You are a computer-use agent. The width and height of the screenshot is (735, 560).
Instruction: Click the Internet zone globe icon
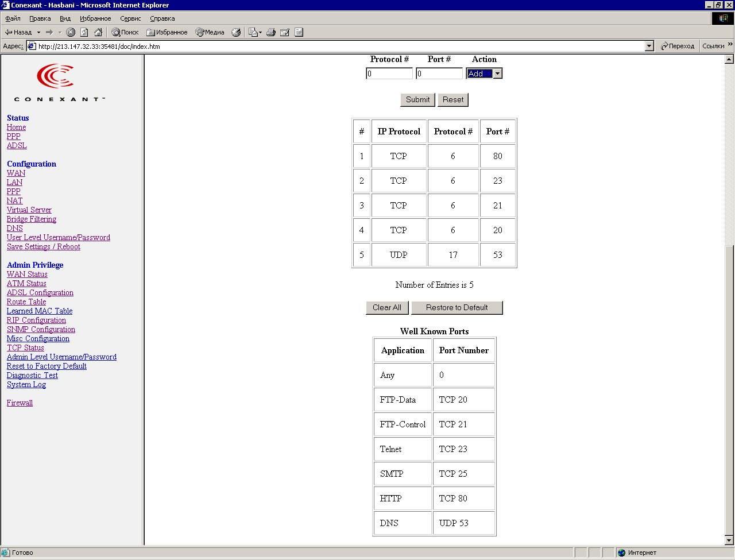[621, 553]
